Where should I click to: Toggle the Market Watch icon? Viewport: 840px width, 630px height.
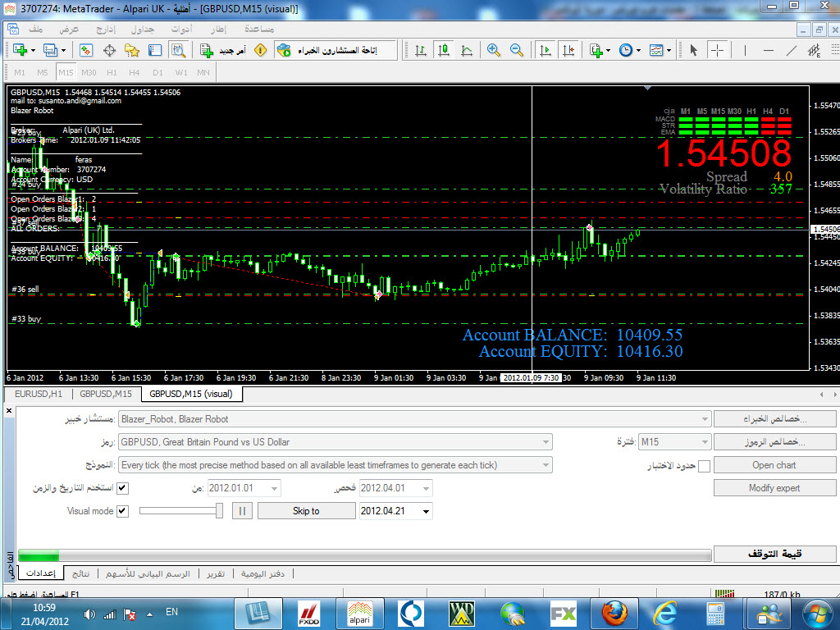coord(85,50)
